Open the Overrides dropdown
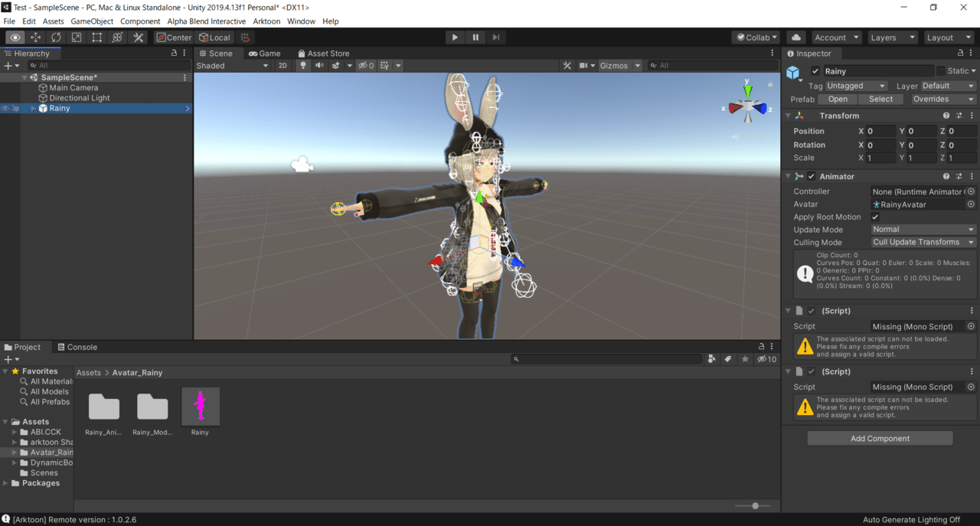This screenshot has width=980, height=526. pyautogui.click(x=943, y=99)
